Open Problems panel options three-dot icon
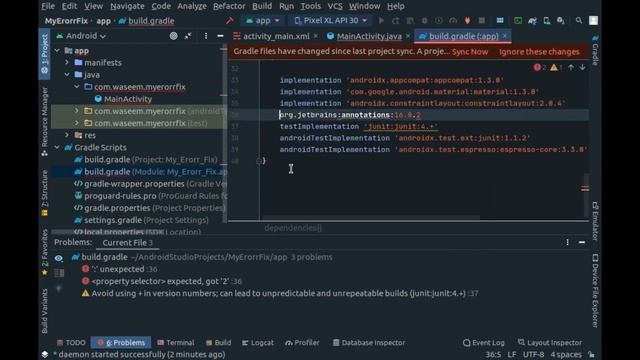The width and height of the screenshot is (640, 360). [567, 242]
